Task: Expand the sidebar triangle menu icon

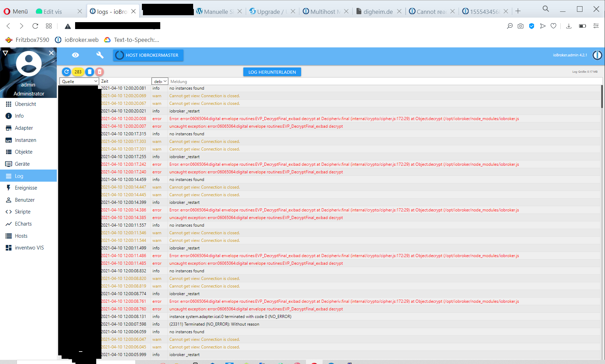Action: coord(5,53)
